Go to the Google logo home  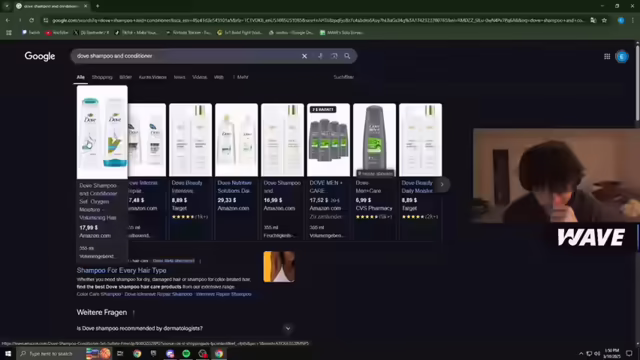click(x=40, y=56)
